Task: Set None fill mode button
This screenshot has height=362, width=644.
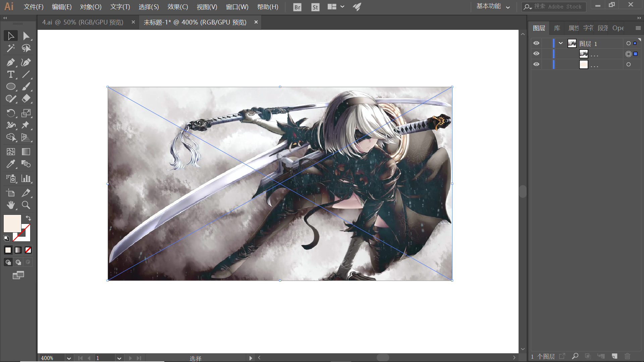Action: (28, 250)
